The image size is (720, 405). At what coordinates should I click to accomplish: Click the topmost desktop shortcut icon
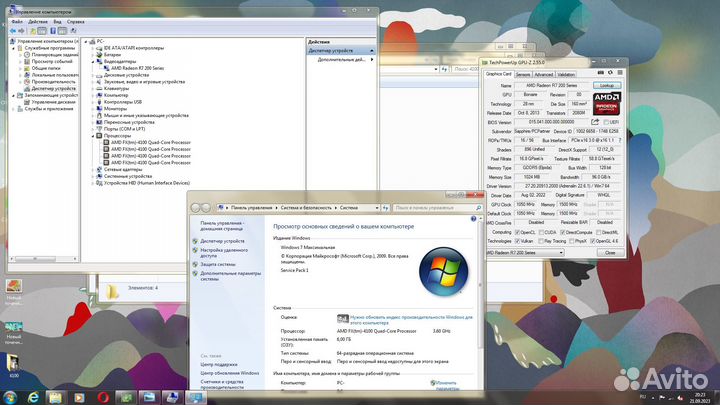click(13, 286)
